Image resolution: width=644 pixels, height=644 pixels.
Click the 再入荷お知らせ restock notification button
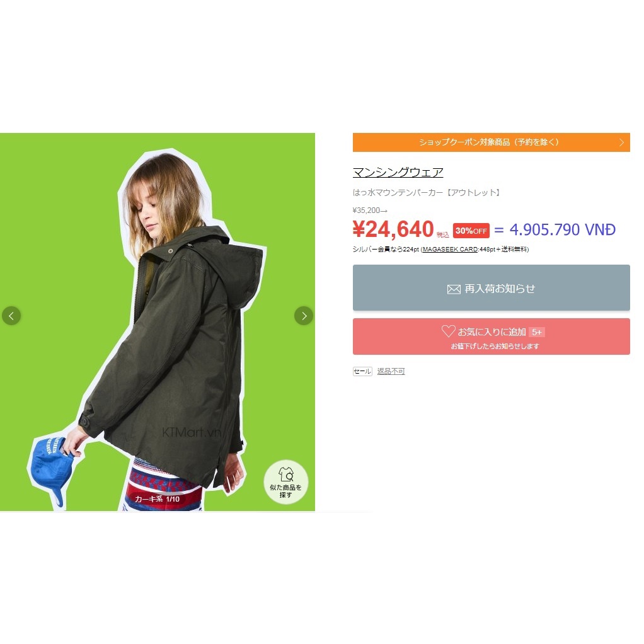[x=492, y=288]
